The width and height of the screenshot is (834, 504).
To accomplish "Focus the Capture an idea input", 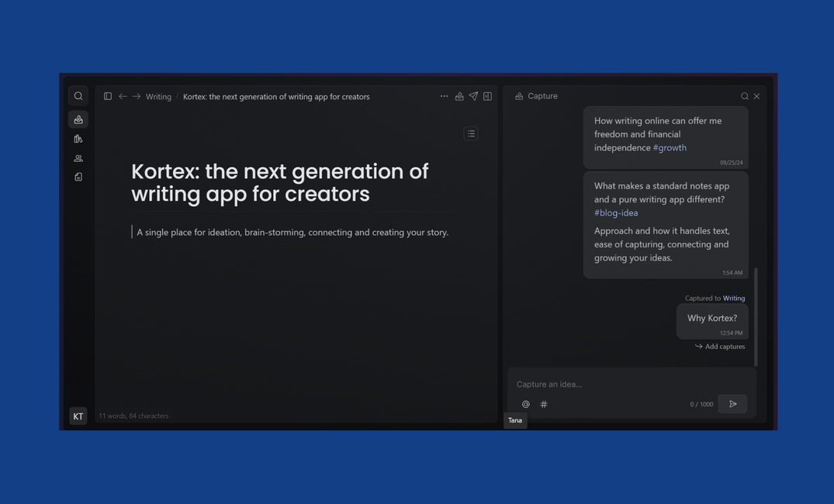I will point(632,385).
